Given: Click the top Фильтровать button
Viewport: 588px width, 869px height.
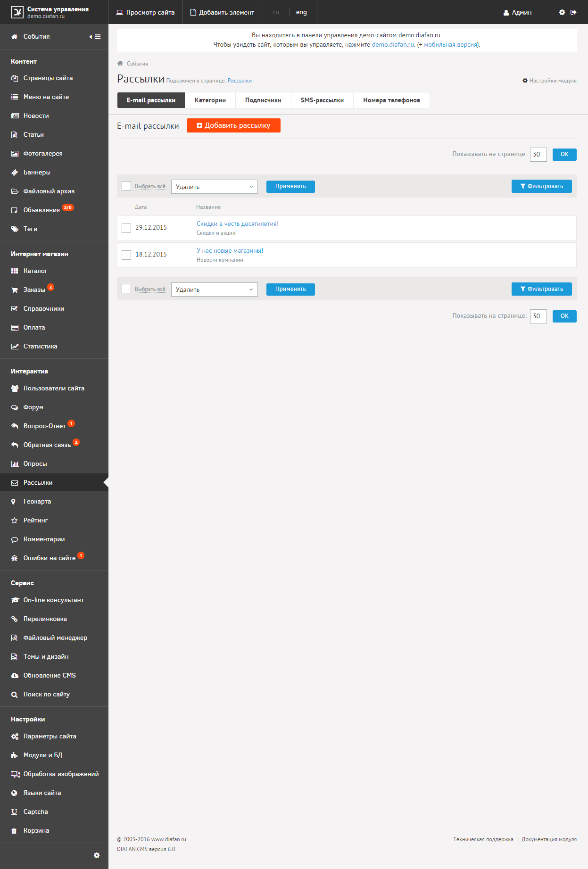Looking at the screenshot, I should (542, 186).
